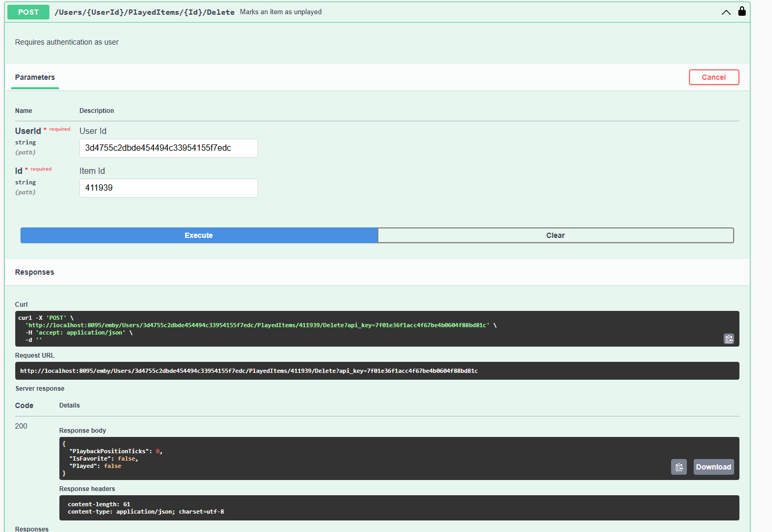
Task: Click the /Users/{UserId}/PlayedItems/{Id}/Delete path
Action: 145,12
